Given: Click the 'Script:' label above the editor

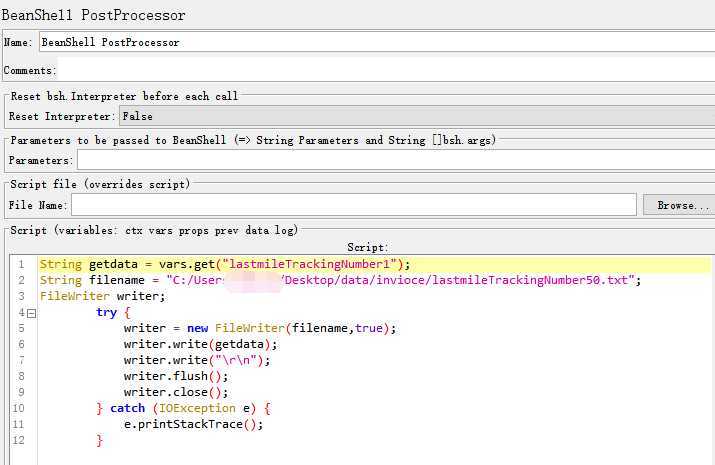Looking at the screenshot, I should click(x=368, y=248).
